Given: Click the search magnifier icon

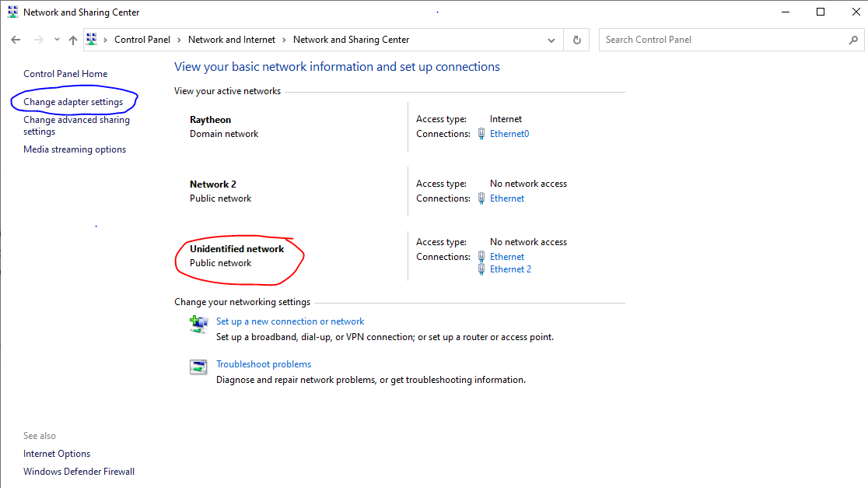Looking at the screenshot, I should click(853, 40).
